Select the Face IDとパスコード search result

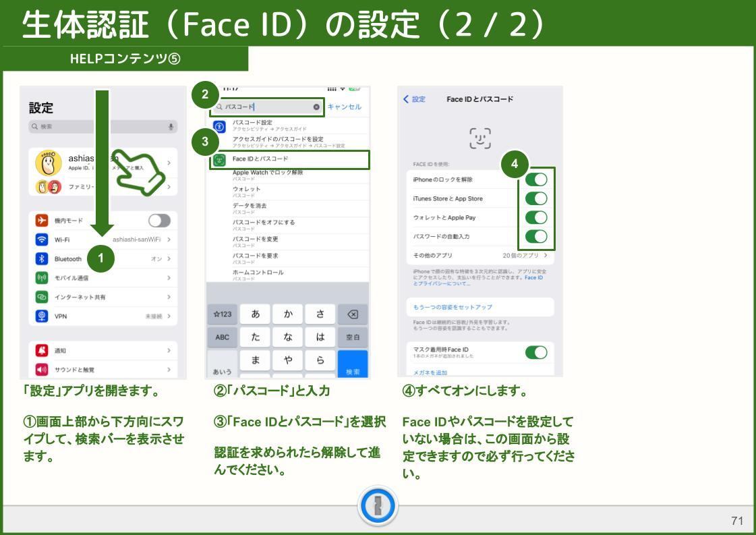[x=289, y=159]
